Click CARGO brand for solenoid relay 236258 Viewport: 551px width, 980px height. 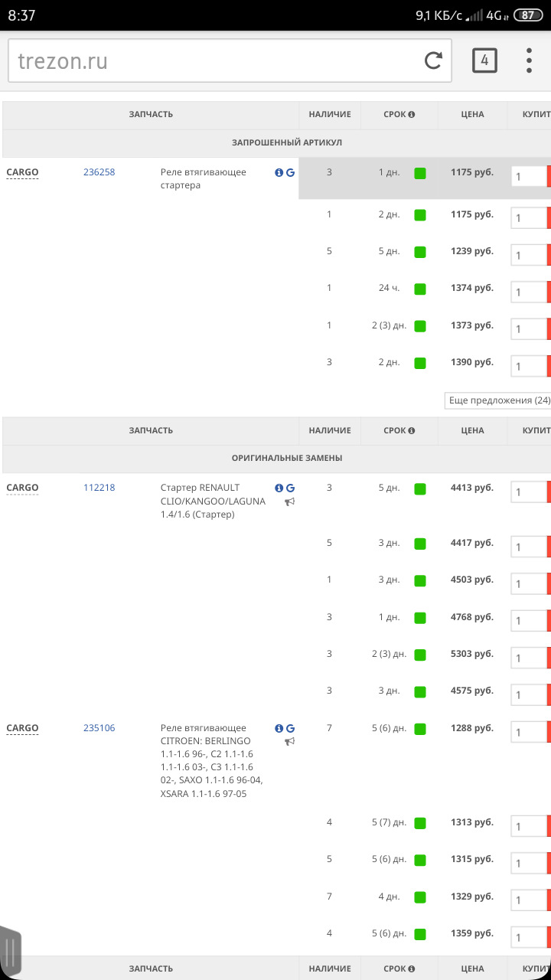pyautogui.click(x=22, y=172)
